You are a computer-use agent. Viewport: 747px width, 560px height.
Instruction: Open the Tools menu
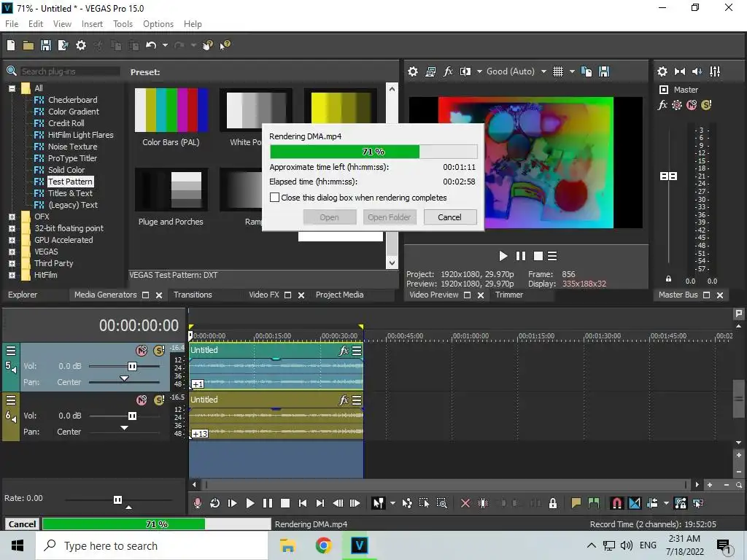[123, 24]
